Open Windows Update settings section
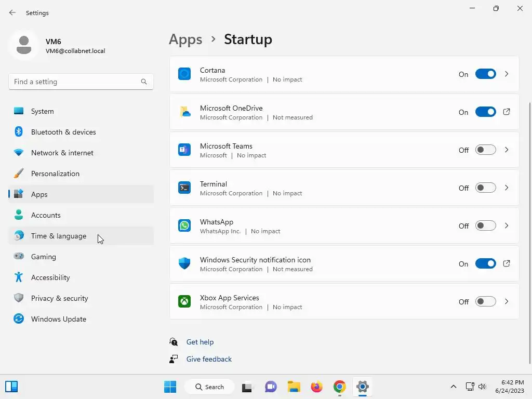 click(x=59, y=319)
